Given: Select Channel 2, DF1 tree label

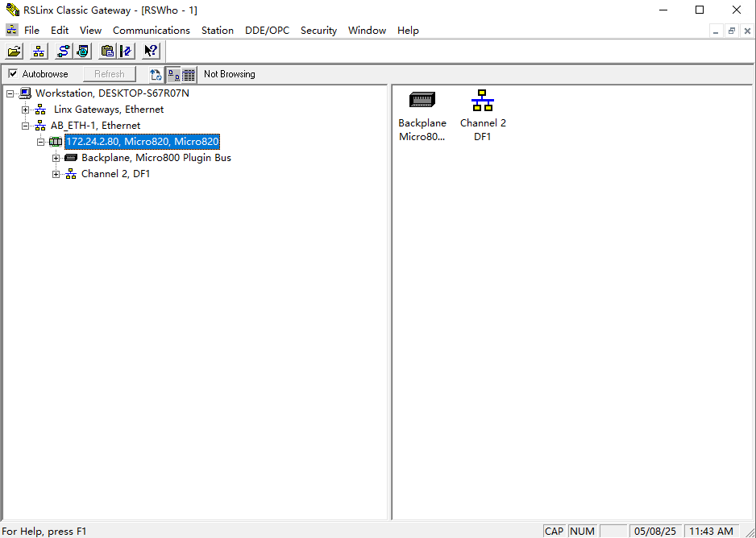Looking at the screenshot, I should coord(116,174).
